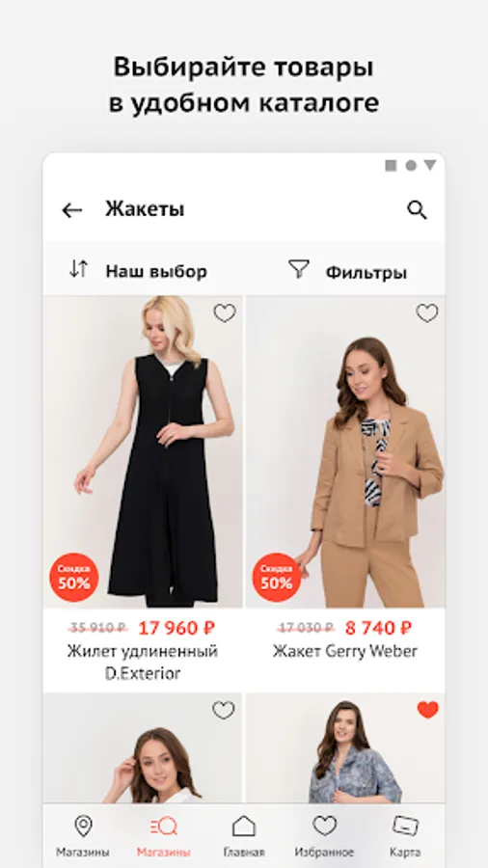Open the denim jacket product image
Screen dimensions: 488x868
345,747
